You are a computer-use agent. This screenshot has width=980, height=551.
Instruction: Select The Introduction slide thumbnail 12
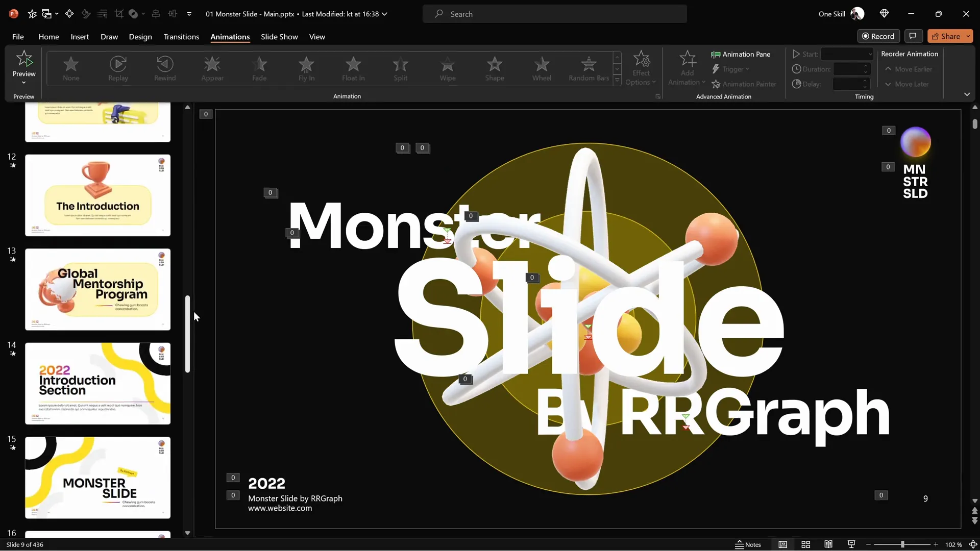(97, 195)
